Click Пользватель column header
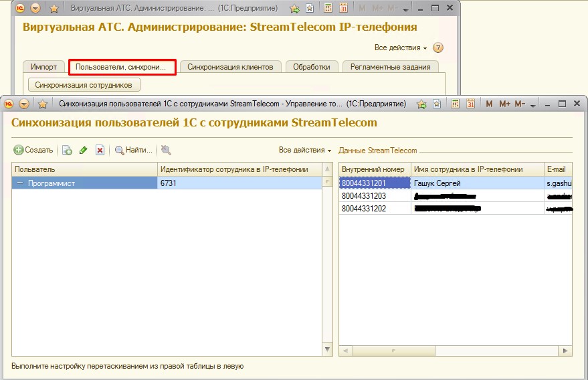 (x=84, y=169)
